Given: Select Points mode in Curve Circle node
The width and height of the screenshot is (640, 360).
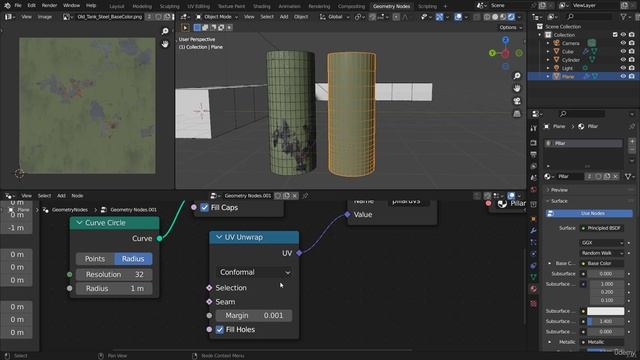Looking at the screenshot, I should (x=95, y=259).
